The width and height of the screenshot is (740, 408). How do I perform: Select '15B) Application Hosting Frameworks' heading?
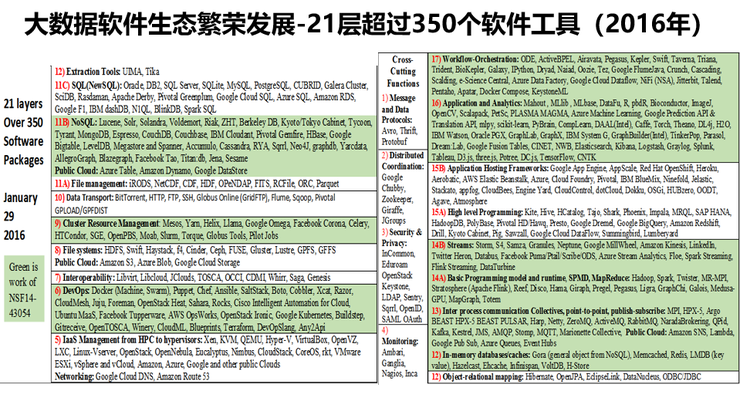[x=490, y=168]
